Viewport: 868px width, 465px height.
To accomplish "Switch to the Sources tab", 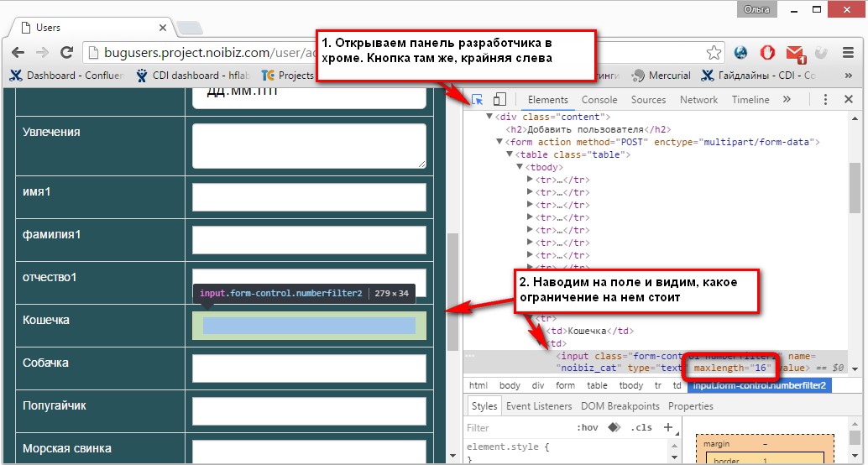I will 648,100.
